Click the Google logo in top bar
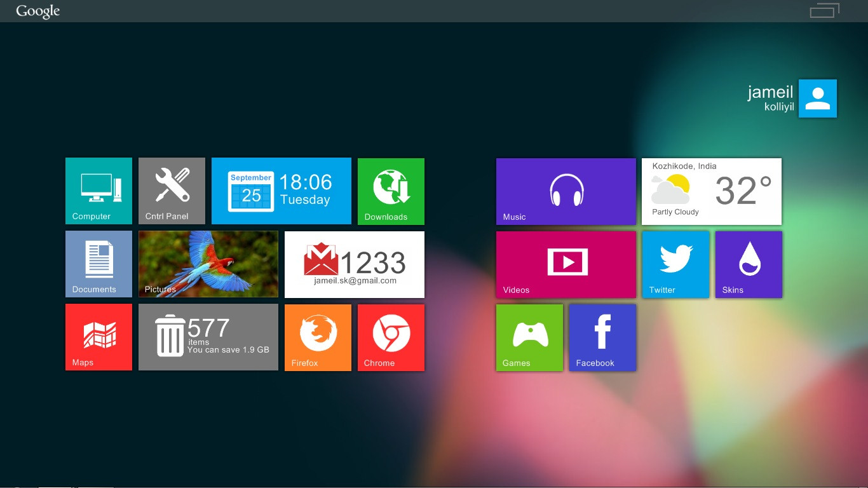Viewport: 868px width, 488px height. click(x=38, y=11)
